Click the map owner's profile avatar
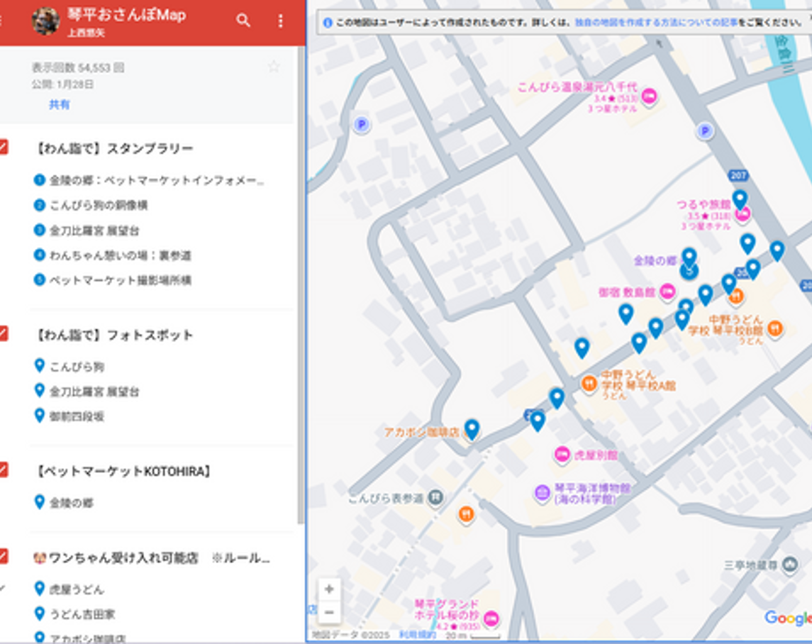This screenshot has height=644, width=812. tap(45, 21)
